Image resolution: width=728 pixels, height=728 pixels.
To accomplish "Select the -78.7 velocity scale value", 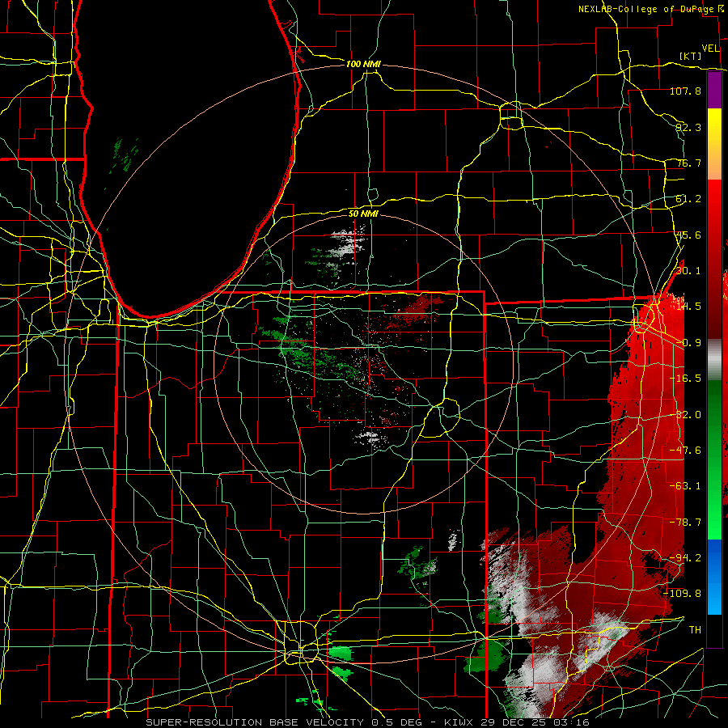I will [x=685, y=523].
